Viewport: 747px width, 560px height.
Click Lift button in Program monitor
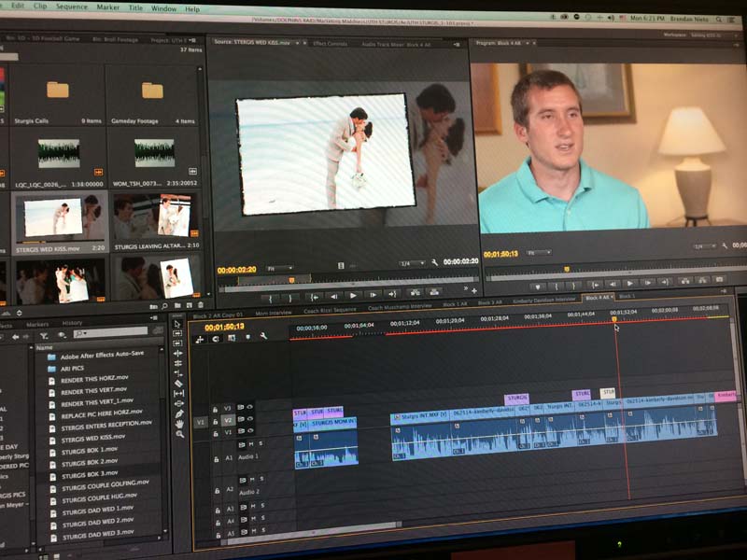pos(685,281)
